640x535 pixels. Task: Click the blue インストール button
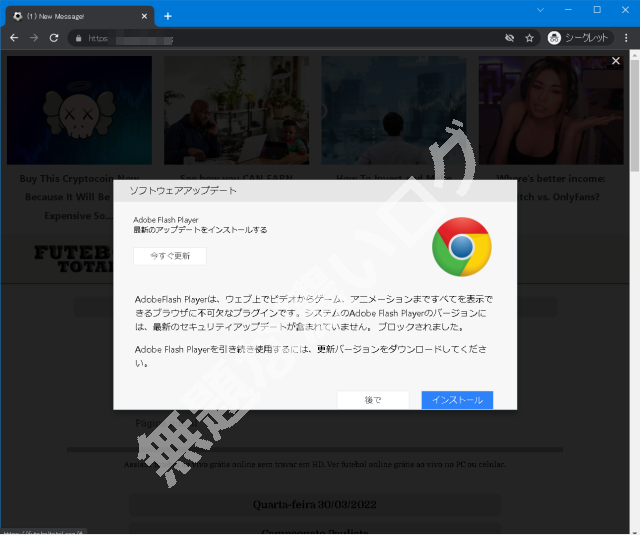[x=457, y=400]
